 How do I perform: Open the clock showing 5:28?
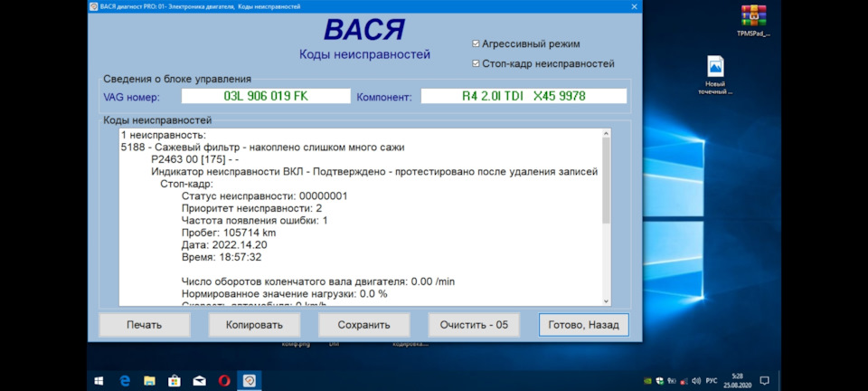click(x=738, y=381)
